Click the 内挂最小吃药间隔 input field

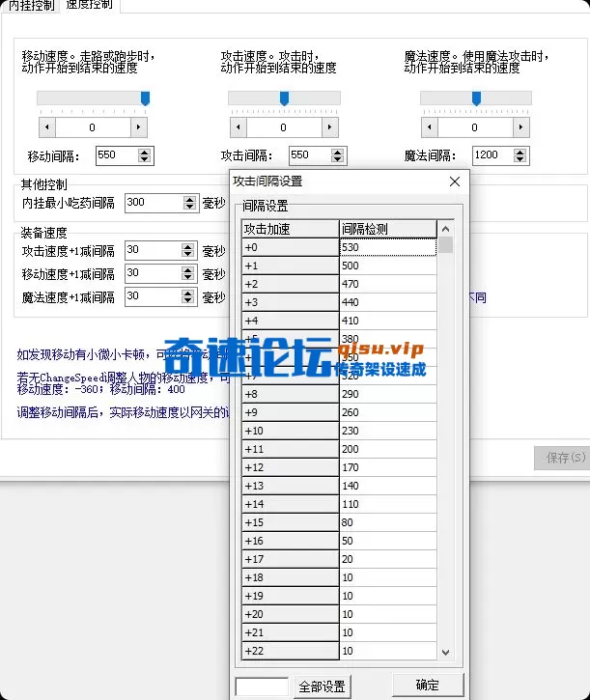[x=154, y=203]
